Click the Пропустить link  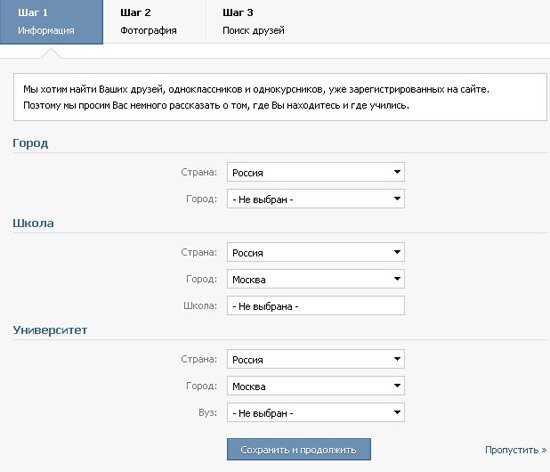click(516, 450)
